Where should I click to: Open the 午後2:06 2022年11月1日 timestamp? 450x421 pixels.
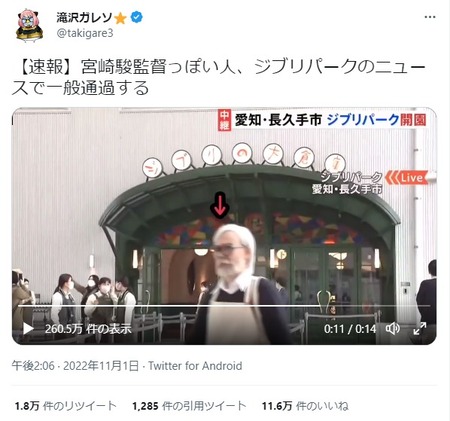tap(75, 366)
